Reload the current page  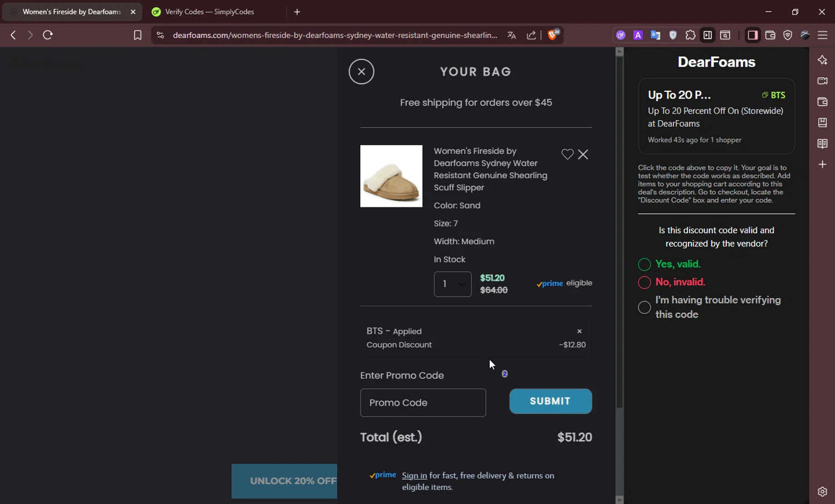coord(48,35)
